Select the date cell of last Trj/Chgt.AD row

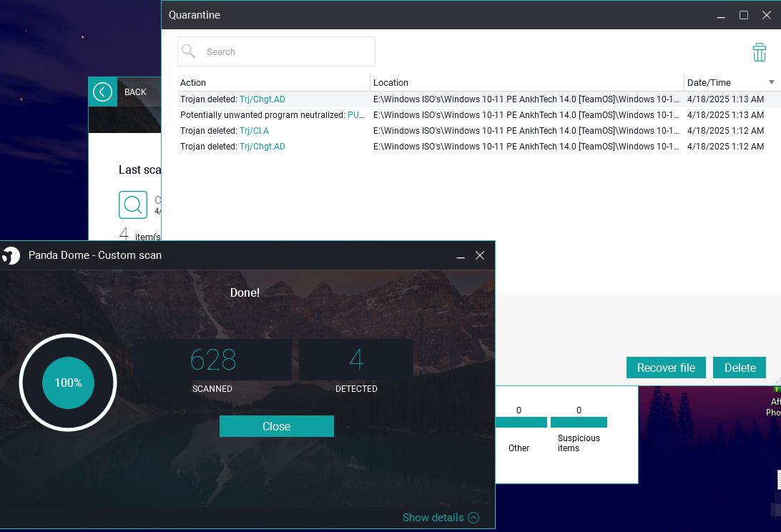pyautogui.click(x=726, y=147)
